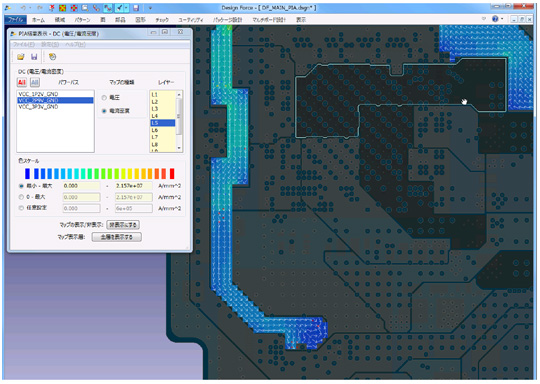Viewport: 540px width, 384px height.
Task: Switch to the ホーム ribbon tab
Action: coord(38,20)
